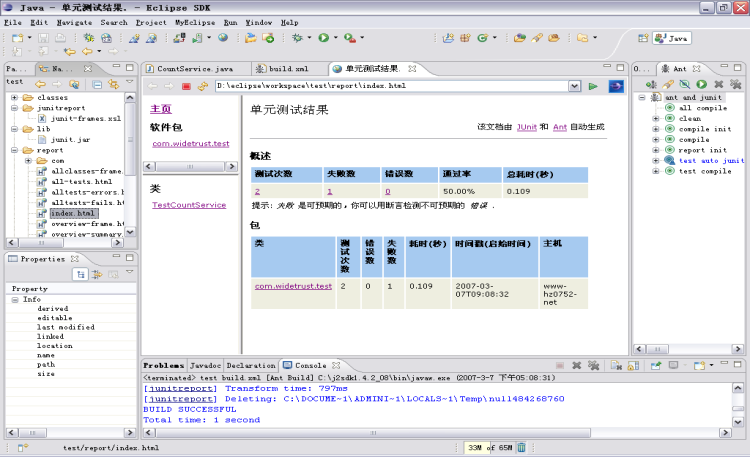Viewport: 750px width, 457px height.
Task: Link Navigator with editor icon
Action: tap(113, 84)
